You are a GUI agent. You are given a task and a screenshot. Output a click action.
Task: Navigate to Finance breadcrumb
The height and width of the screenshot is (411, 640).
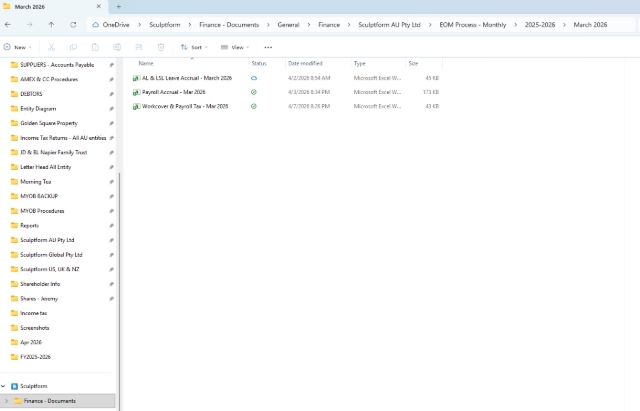pos(329,25)
